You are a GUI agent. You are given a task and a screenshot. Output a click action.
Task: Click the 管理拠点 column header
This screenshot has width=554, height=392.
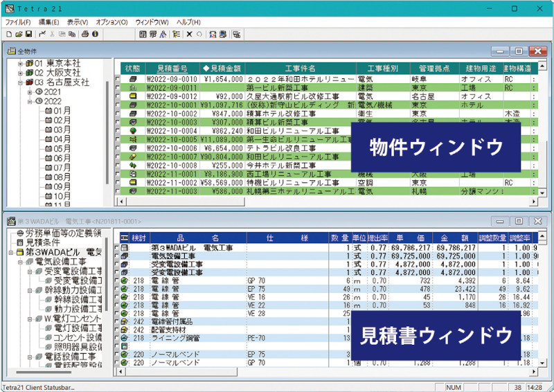(435, 69)
